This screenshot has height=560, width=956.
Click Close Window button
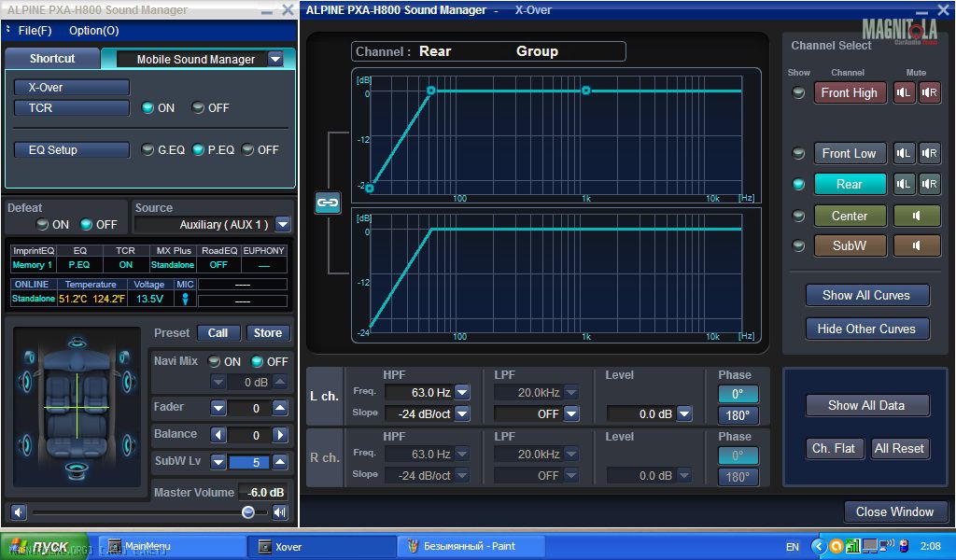pyautogui.click(x=895, y=511)
